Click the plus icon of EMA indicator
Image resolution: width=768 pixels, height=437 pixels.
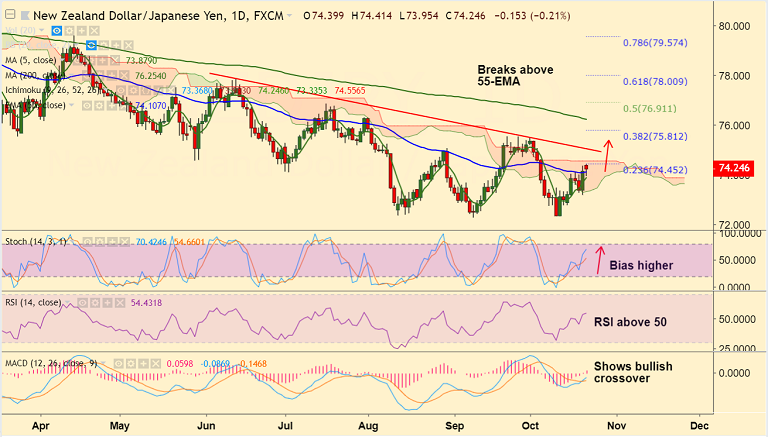click(111, 105)
